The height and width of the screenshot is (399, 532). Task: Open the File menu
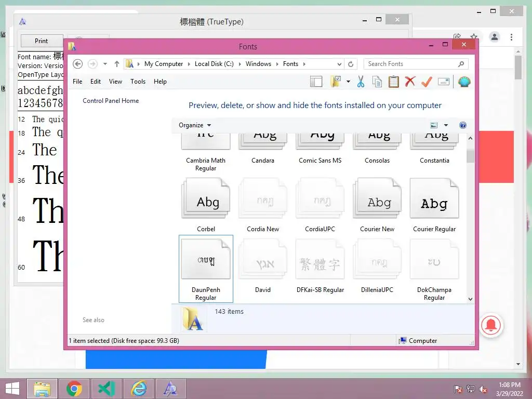[77, 82]
